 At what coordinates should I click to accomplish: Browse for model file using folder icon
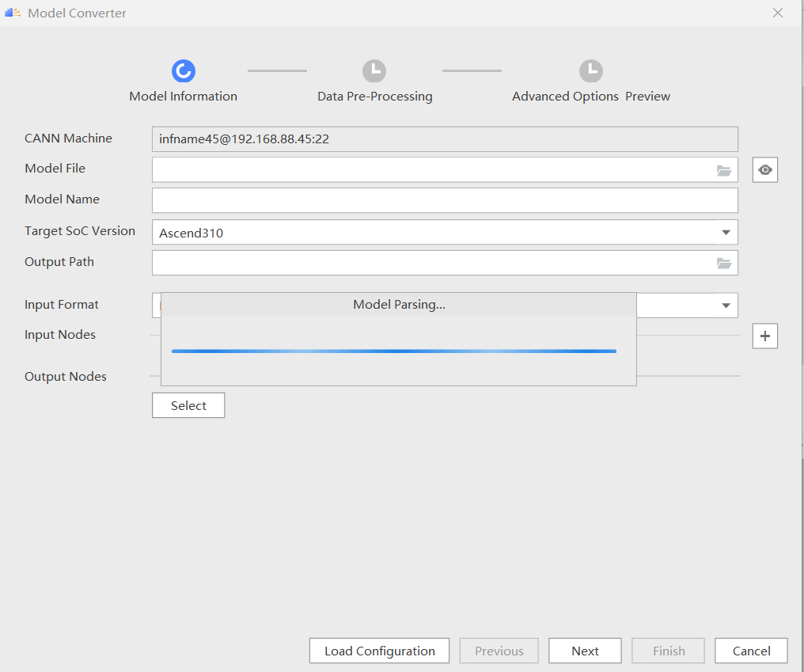pos(723,170)
